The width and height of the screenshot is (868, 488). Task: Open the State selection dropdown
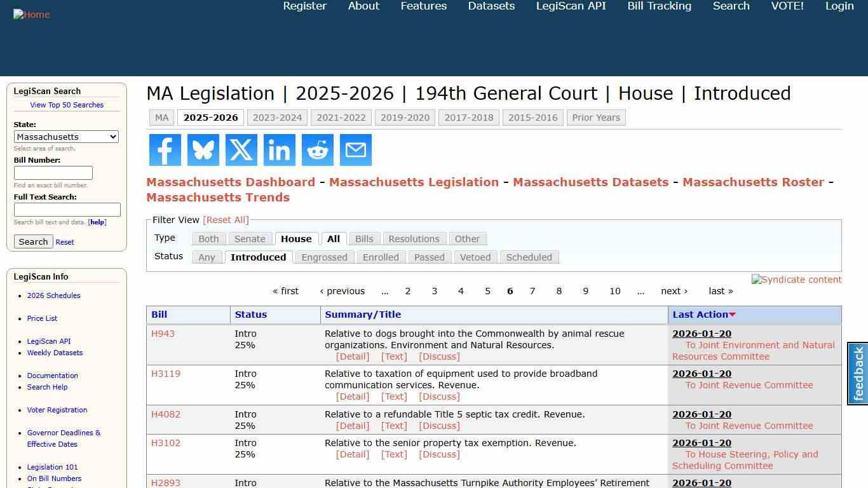point(66,137)
